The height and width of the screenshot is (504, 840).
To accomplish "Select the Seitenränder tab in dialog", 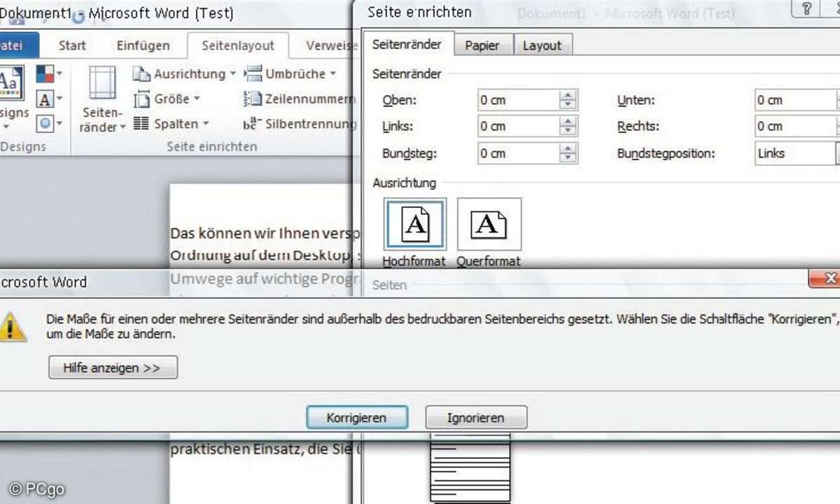I will 407,44.
